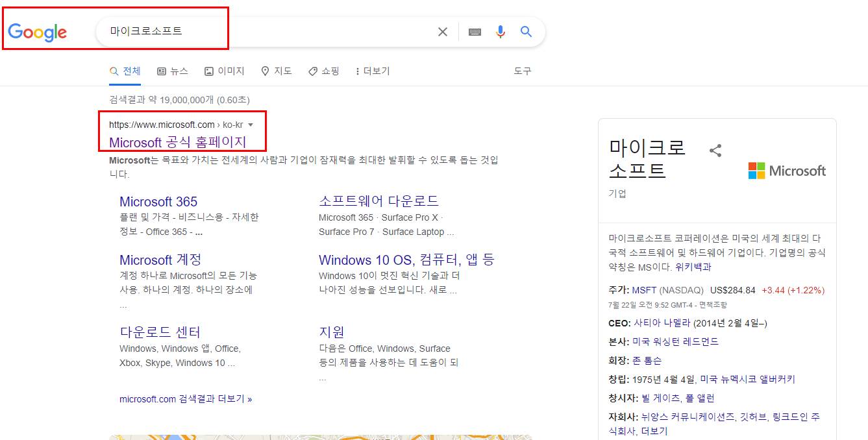Viewport: 868px width, 440px height.
Task: Open the 쇼핑 tab
Action: point(324,71)
